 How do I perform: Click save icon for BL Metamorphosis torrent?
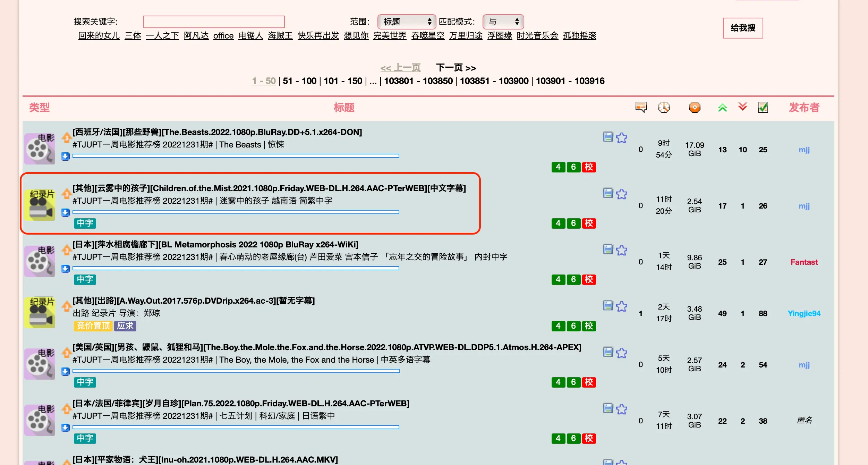point(608,249)
